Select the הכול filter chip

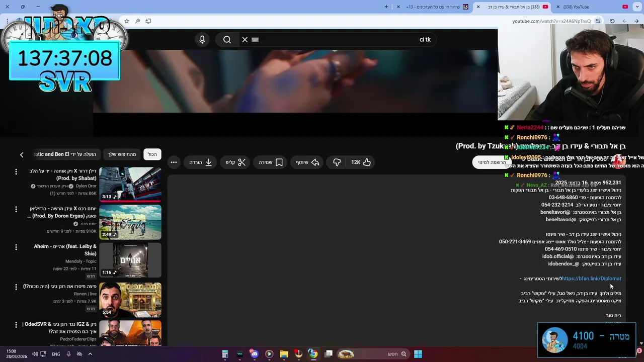(152, 154)
